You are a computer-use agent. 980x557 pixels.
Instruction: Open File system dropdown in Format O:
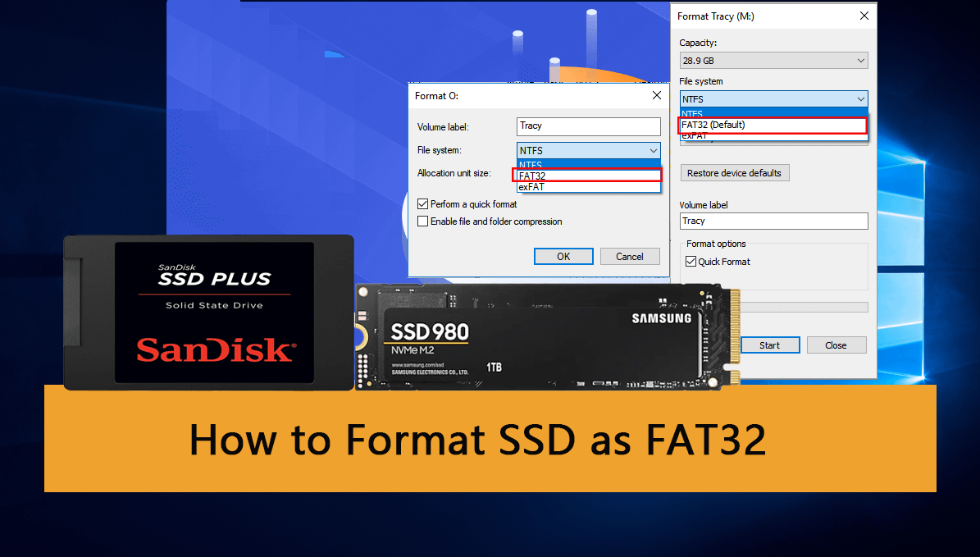588,151
